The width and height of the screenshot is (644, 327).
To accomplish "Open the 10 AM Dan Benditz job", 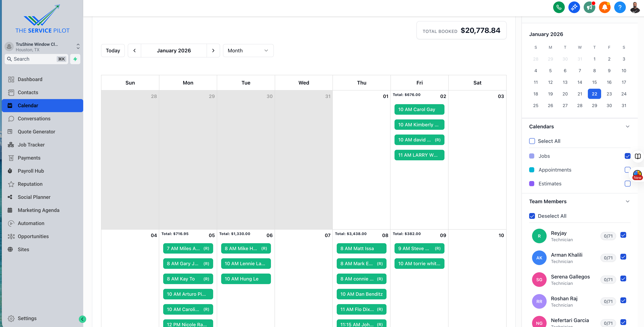I will (x=361, y=294).
